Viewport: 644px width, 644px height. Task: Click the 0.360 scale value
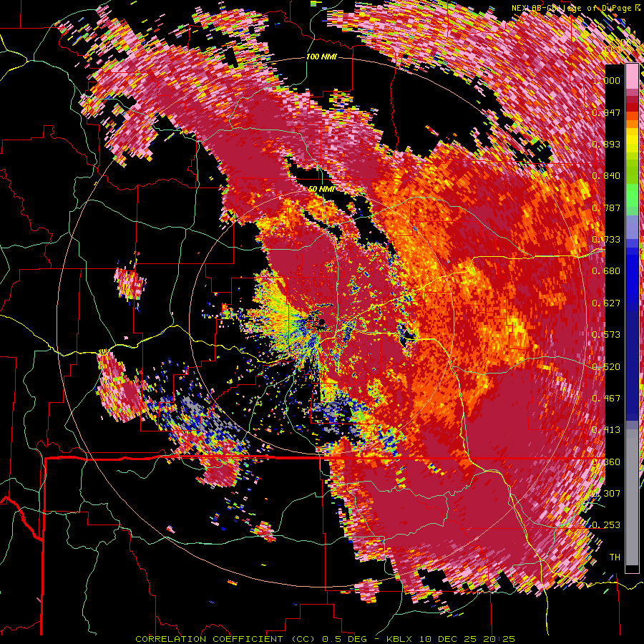click(606, 462)
